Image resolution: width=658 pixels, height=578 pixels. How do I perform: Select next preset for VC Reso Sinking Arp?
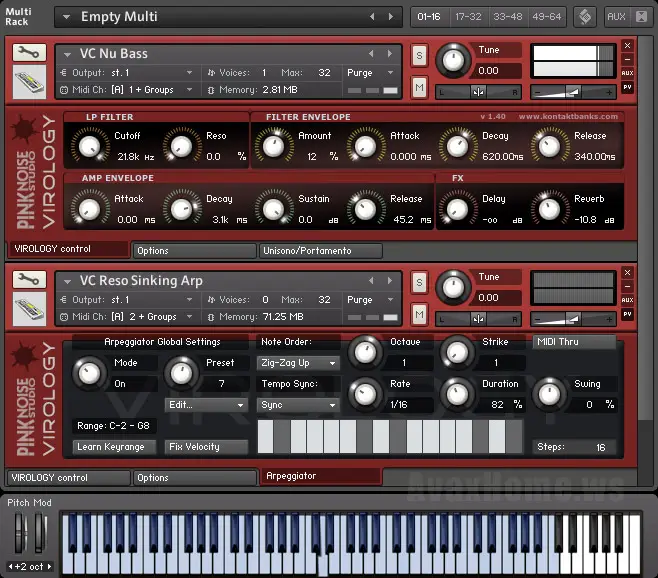pyautogui.click(x=390, y=280)
